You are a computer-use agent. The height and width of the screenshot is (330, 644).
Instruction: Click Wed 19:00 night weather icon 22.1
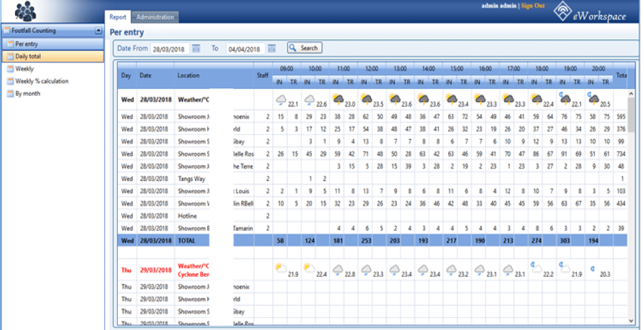[x=565, y=99]
